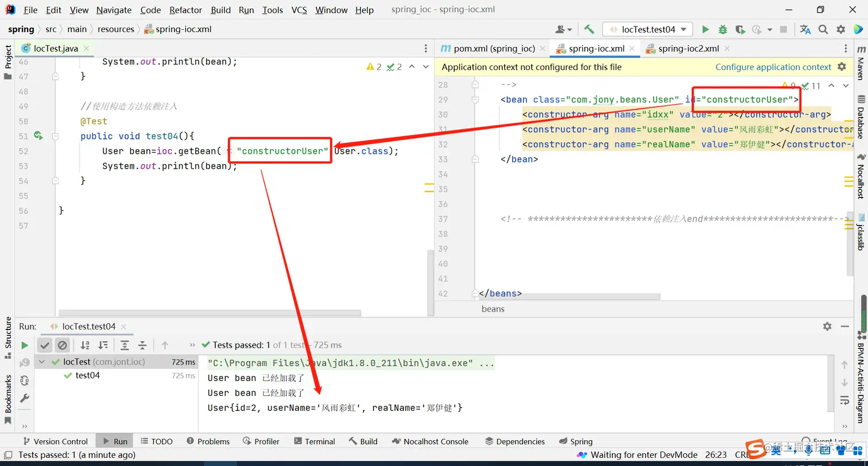Image resolution: width=868 pixels, height=466 pixels.
Task: Toggle soft-wrap in console output
Action: tap(844, 400)
